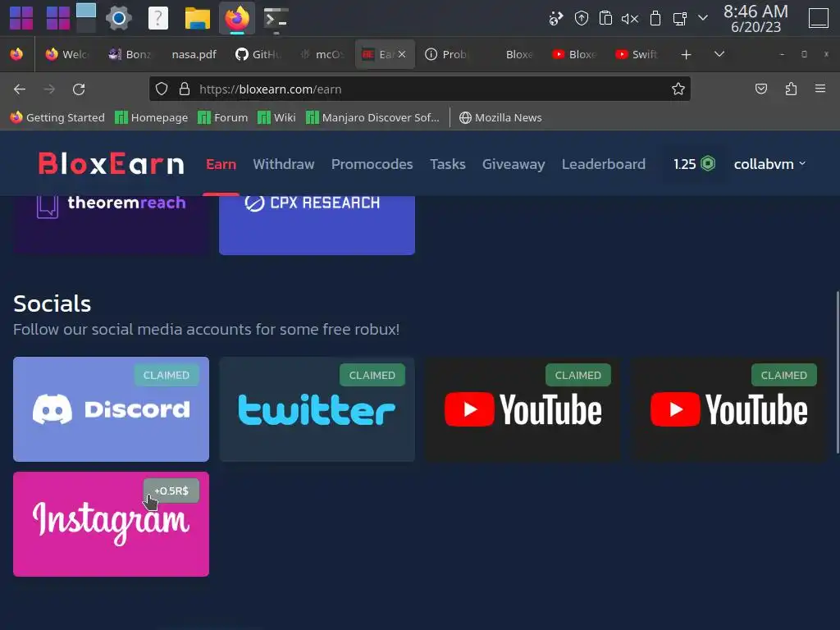Screen dimensions: 840x630
Task: Open the Giveaway page
Action: tap(514, 164)
